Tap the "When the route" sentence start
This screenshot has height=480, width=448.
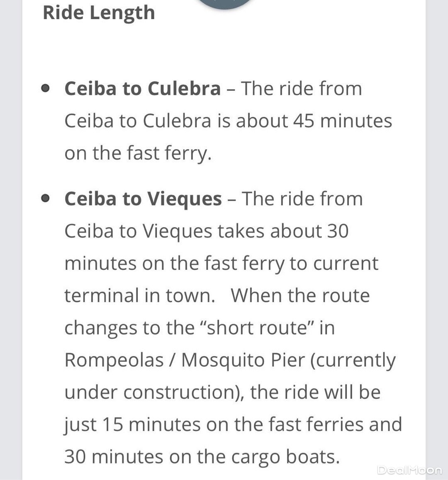[x=300, y=296]
